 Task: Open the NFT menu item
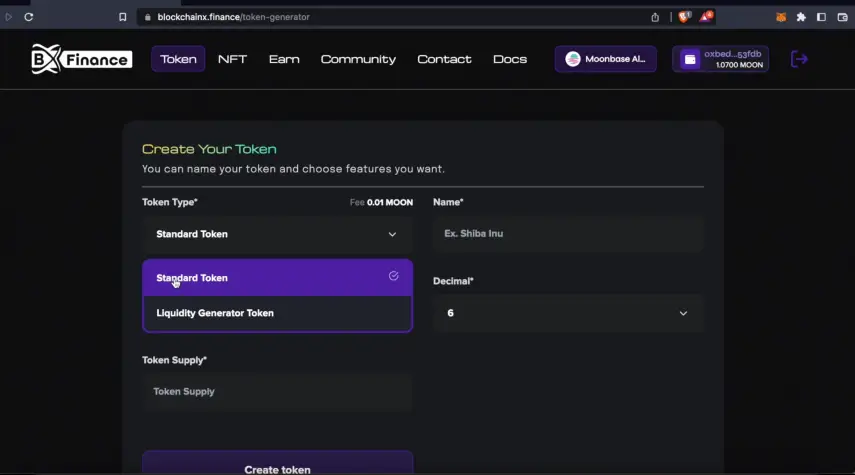coord(232,59)
